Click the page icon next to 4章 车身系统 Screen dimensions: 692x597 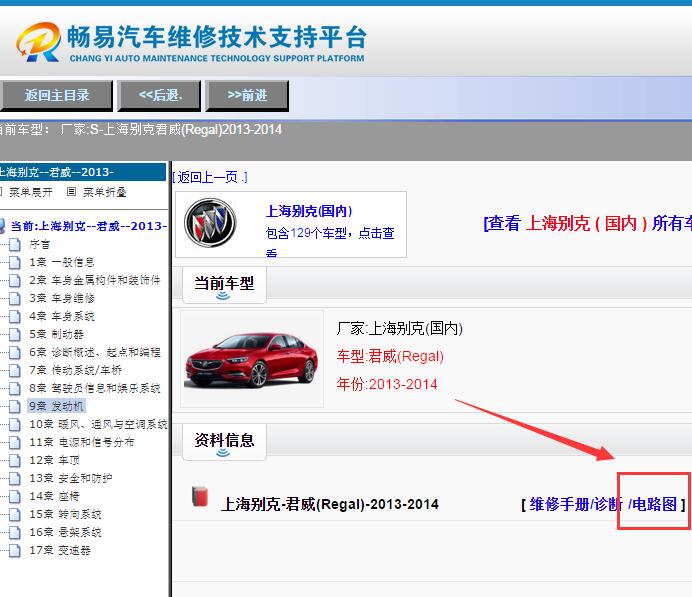[15, 316]
